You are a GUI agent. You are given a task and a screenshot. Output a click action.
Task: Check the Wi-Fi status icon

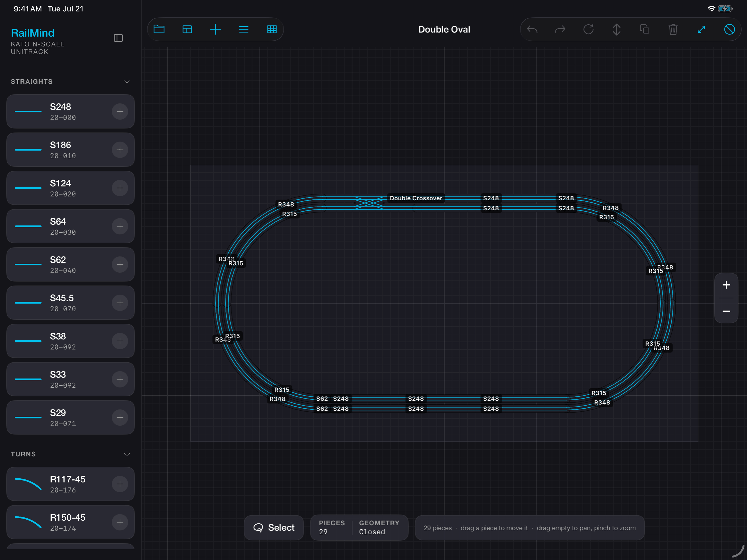click(711, 9)
